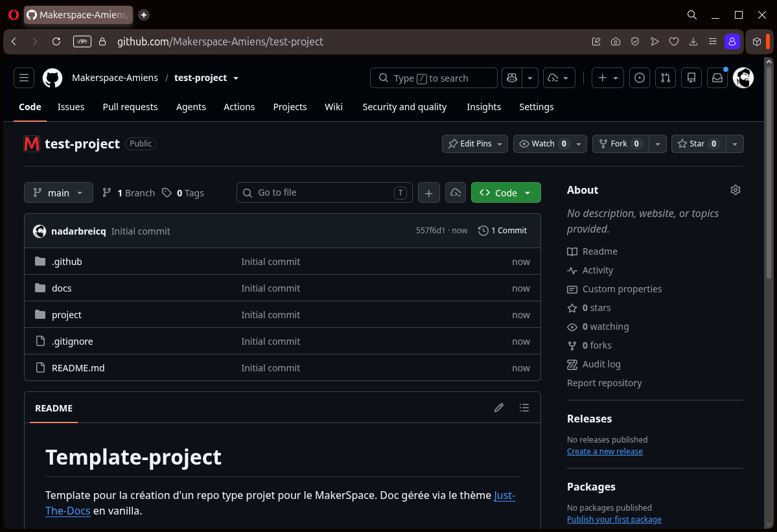
Task: Open Copilot chat icon
Action: (x=512, y=78)
